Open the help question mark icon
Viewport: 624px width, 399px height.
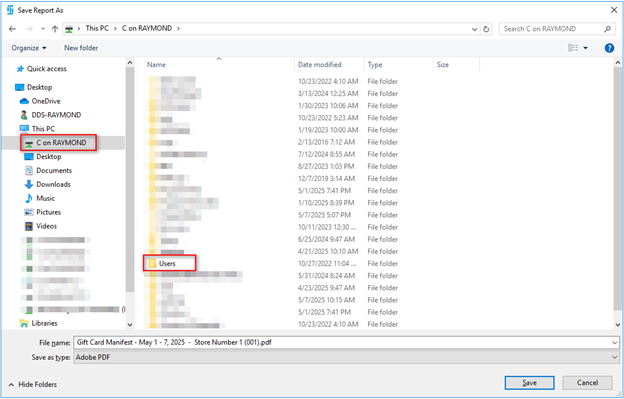(609, 48)
